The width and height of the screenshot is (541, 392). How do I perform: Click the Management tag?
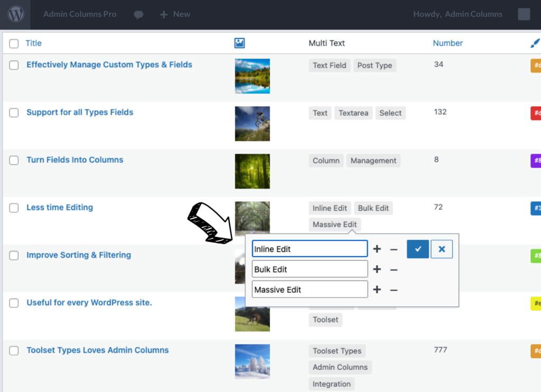374,161
